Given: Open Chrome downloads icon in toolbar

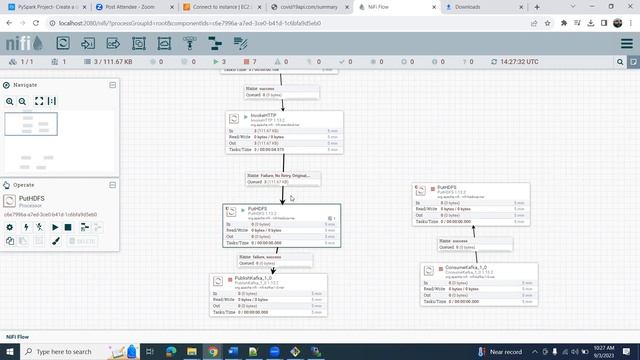Looking at the screenshot, I should point(591,23).
